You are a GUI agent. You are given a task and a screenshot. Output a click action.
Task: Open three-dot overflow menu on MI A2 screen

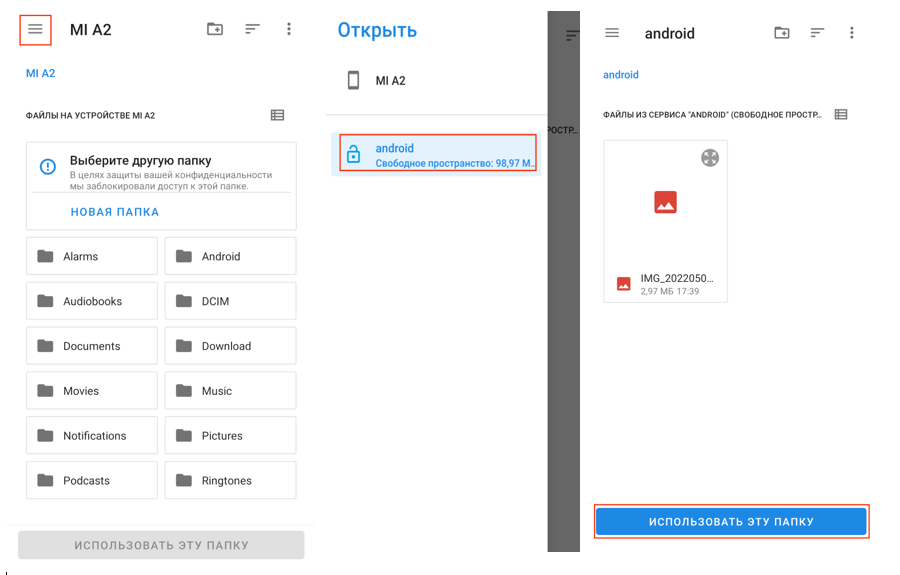[289, 29]
